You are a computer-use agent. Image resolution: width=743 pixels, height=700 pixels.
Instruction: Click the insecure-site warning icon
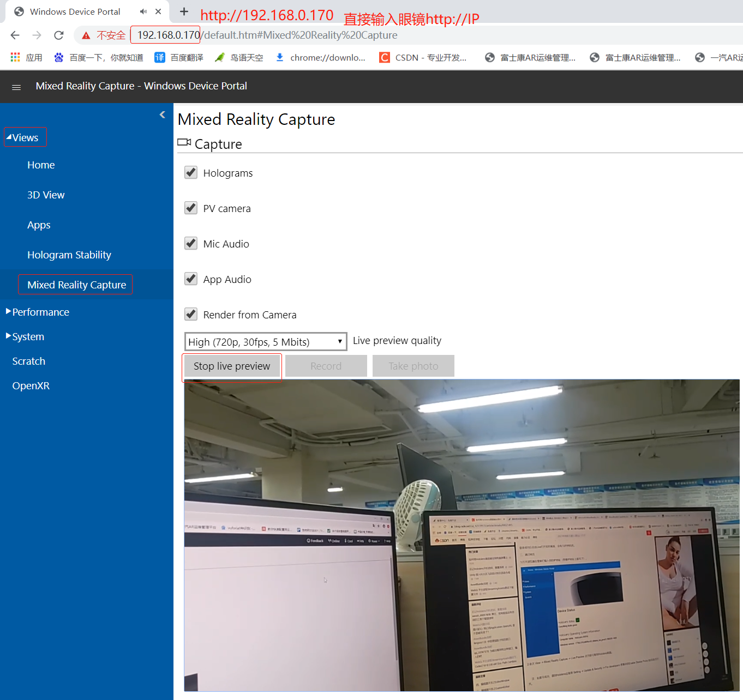[86, 35]
